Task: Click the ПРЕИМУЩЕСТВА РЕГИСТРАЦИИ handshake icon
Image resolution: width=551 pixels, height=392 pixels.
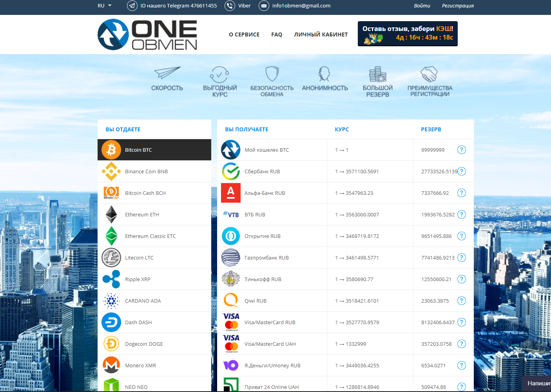Action: [429, 74]
